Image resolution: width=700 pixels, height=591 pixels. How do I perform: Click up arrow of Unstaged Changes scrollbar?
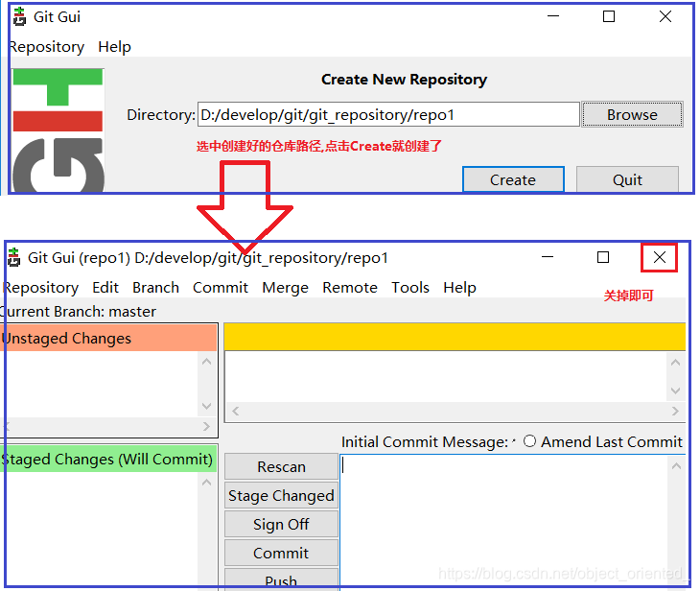[206, 362]
